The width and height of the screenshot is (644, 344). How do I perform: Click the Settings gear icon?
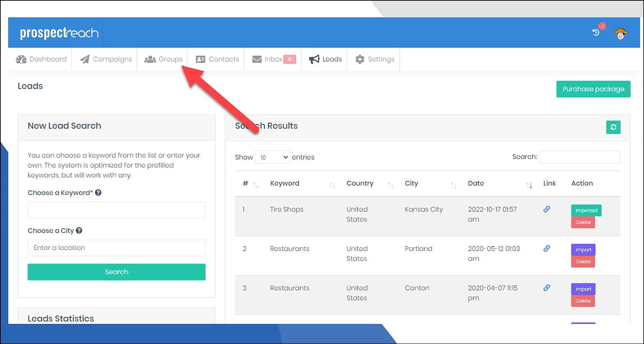coord(360,59)
